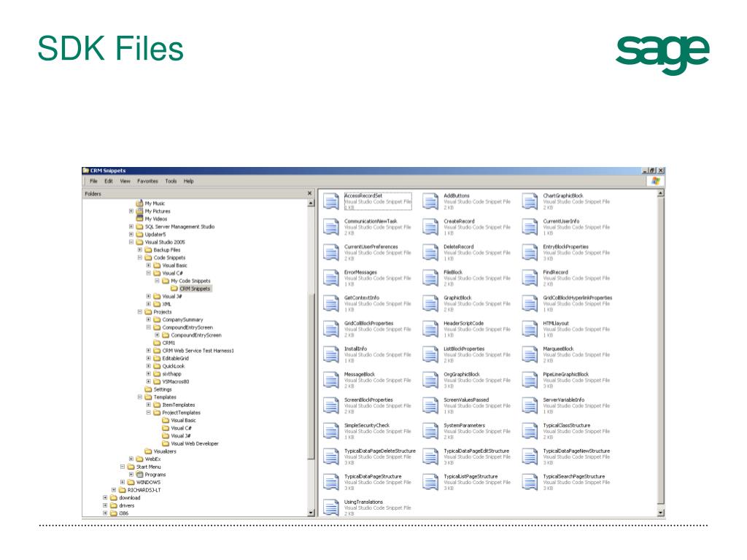This screenshot has height=560, width=747.
Task: Open the Tools menu
Action: tap(171, 181)
